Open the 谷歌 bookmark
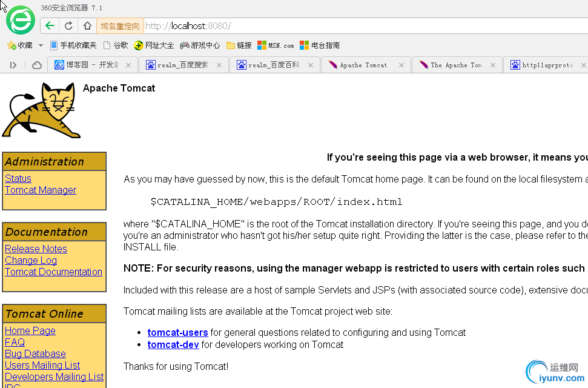Screen dimensions: 588x388 pyautogui.click(x=116, y=45)
